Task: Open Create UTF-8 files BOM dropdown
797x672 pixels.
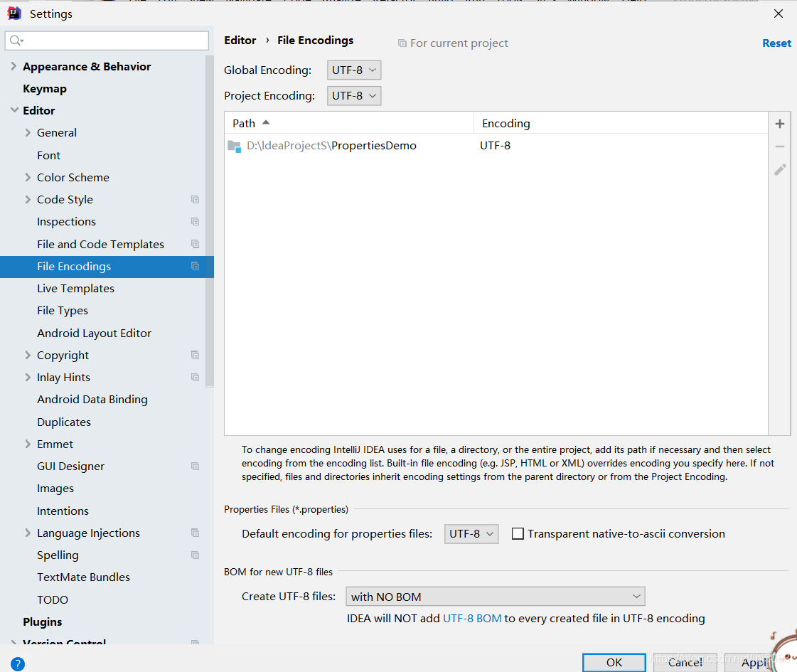Action: point(495,596)
